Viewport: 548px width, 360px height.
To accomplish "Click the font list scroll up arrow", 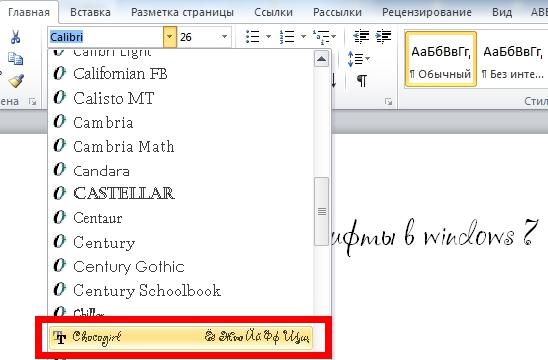I will click(x=322, y=59).
